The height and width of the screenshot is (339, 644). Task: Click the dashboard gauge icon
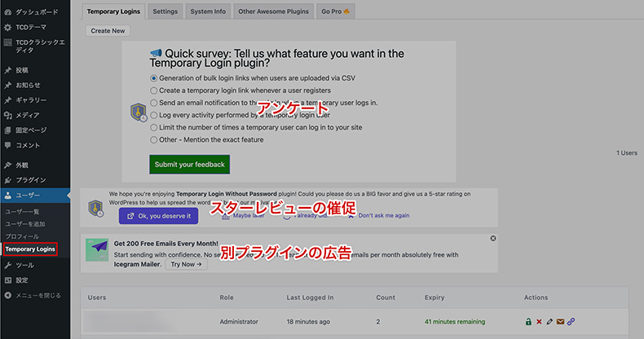pos(8,12)
